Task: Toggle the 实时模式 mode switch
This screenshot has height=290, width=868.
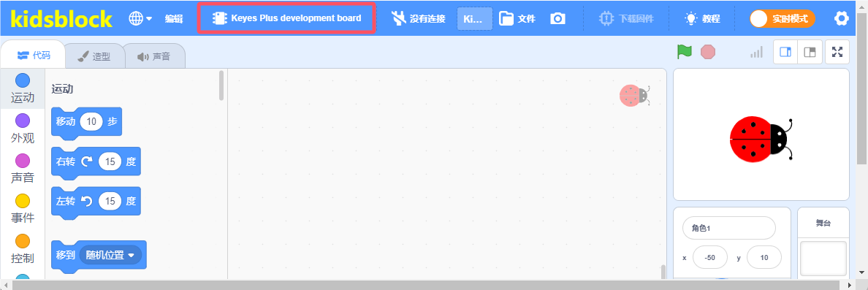Action: click(783, 19)
